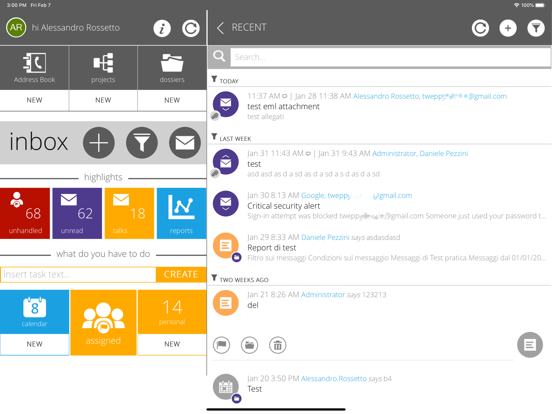Open the 18 talks tile
Viewport: 552px width, 414px height.
(129, 213)
